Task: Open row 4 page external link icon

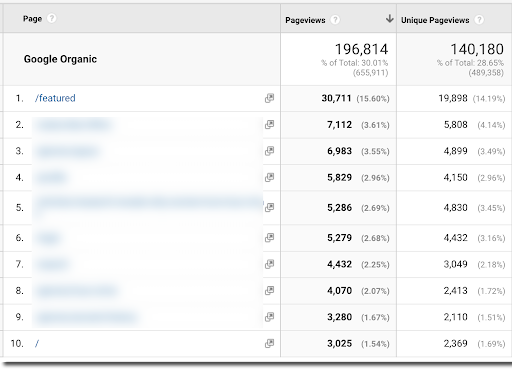Action: tap(269, 177)
